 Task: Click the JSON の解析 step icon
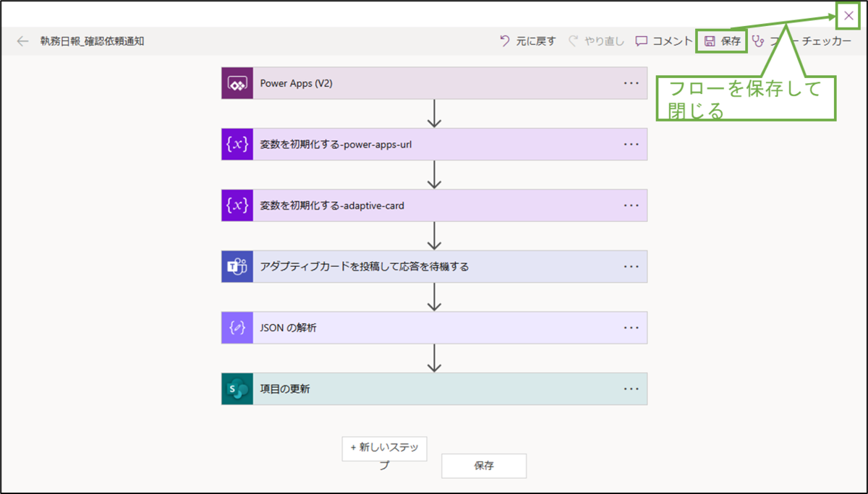237,328
